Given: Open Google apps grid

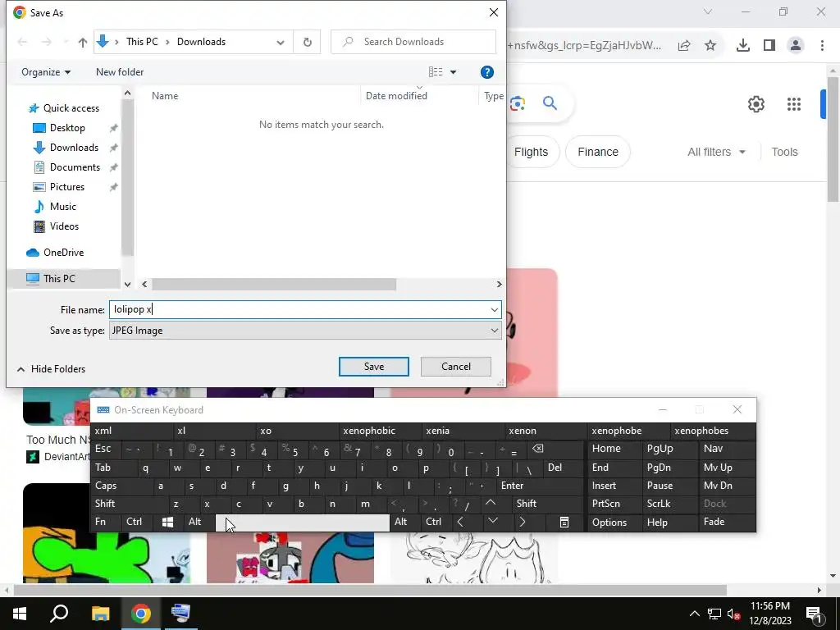Looking at the screenshot, I should click(x=793, y=104).
